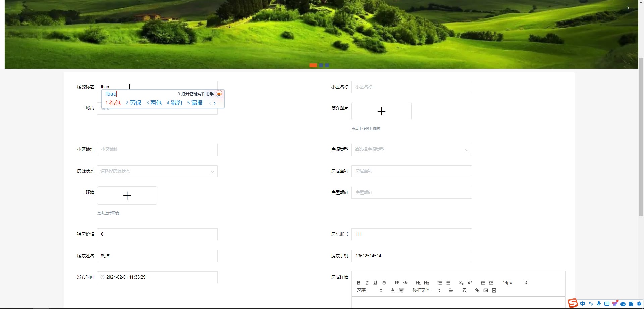This screenshot has width=644, height=309.
Task: Select the second carousel indicator dot
Action: (x=321, y=65)
